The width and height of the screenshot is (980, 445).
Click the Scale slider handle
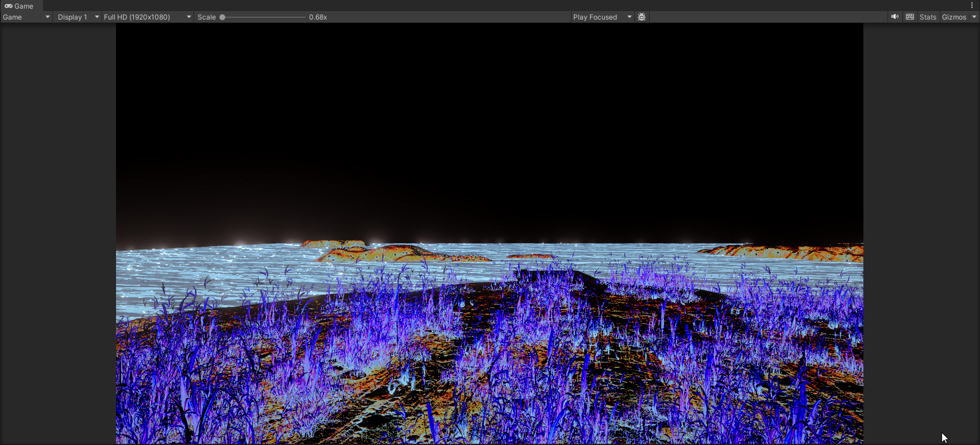pos(222,17)
